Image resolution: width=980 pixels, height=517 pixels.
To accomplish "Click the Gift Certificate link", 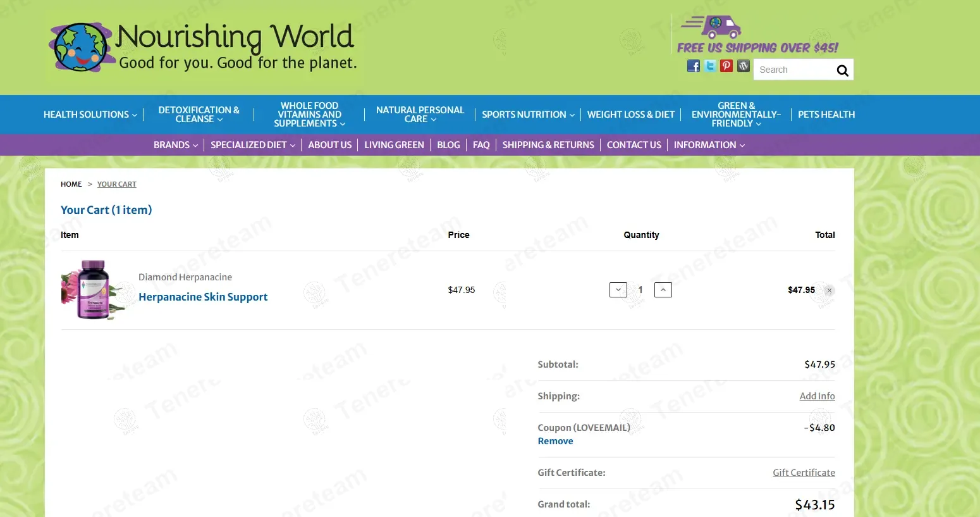I will 804,473.
